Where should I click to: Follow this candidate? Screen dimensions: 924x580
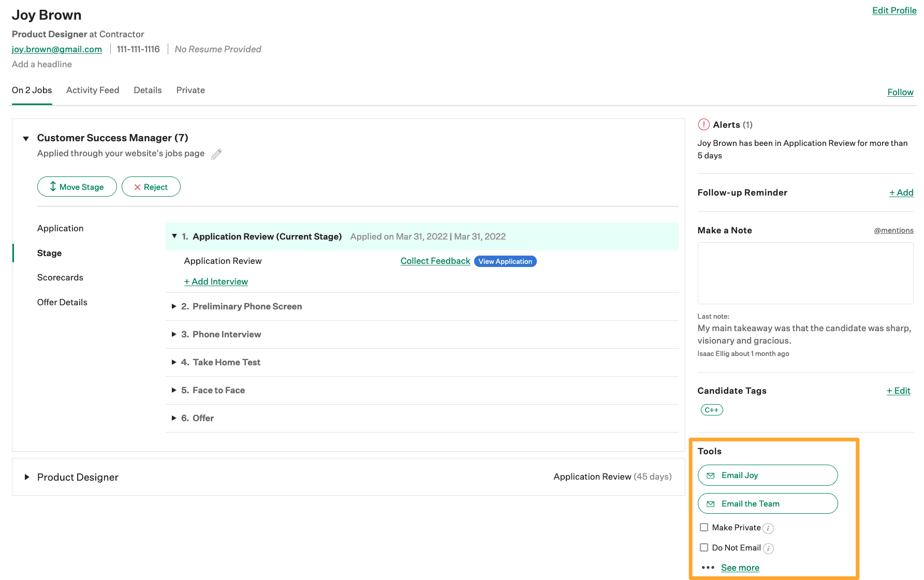(x=900, y=92)
